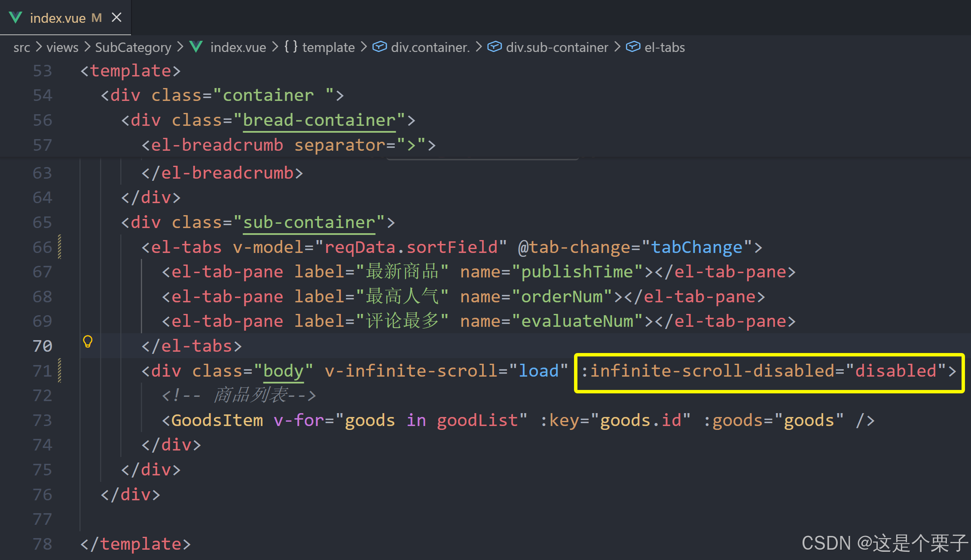This screenshot has height=560, width=971.
Task: Open the views breadcrumb segment
Action: pos(62,47)
